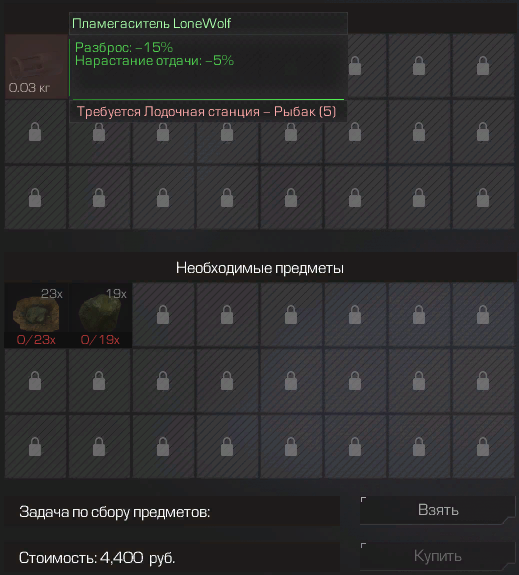This screenshot has height=575, width=519.
Task: Click the locked slot directly below the flash hider
Action: pos(36,132)
